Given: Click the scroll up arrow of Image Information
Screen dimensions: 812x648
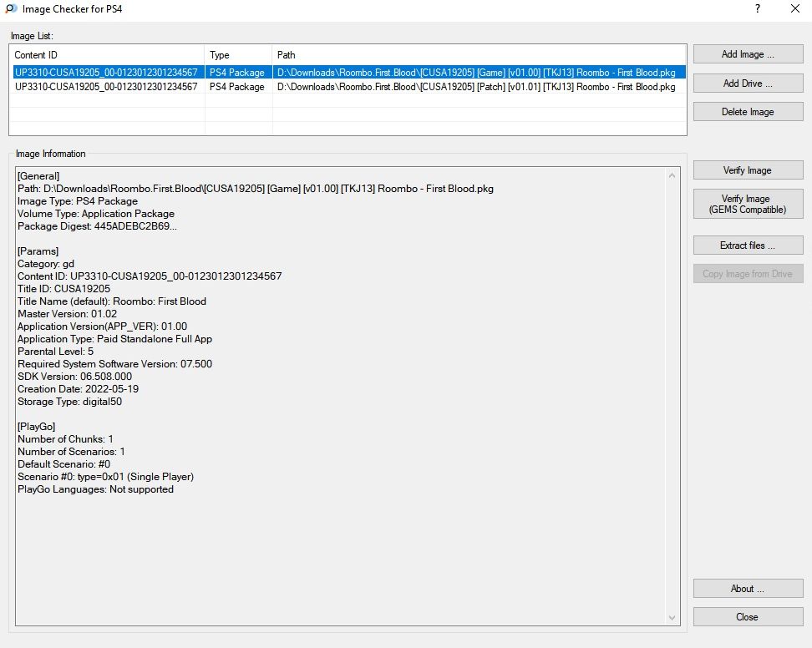Looking at the screenshot, I should coord(672,175).
